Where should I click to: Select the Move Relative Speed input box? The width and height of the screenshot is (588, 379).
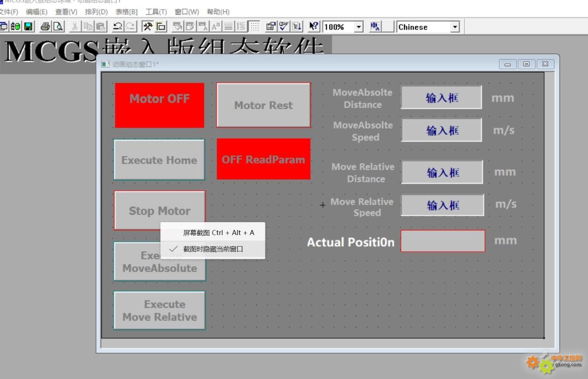[x=443, y=205]
